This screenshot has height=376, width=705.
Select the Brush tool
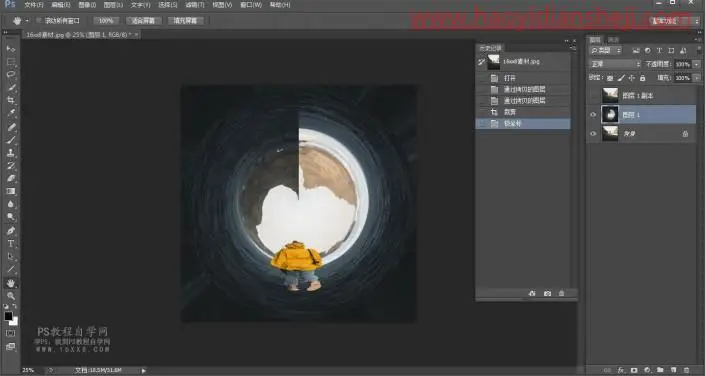(x=11, y=140)
